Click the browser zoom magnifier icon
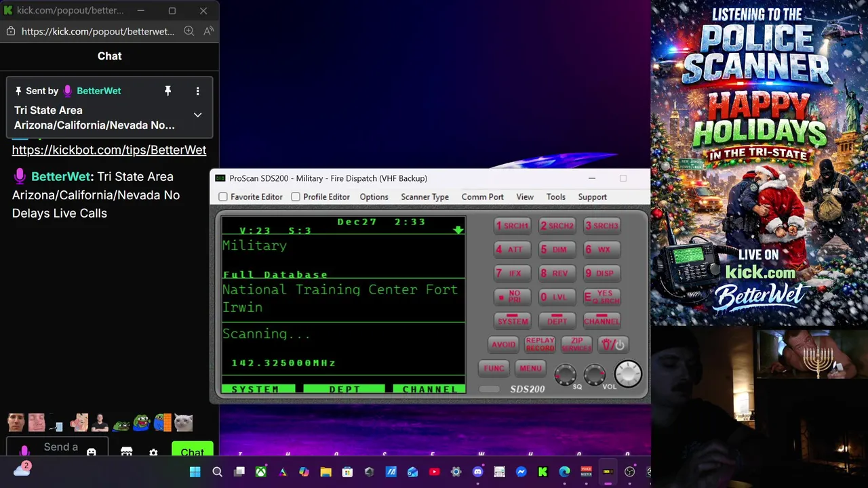The height and width of the screenshot is (488, 868). click(x=189, y=31)
